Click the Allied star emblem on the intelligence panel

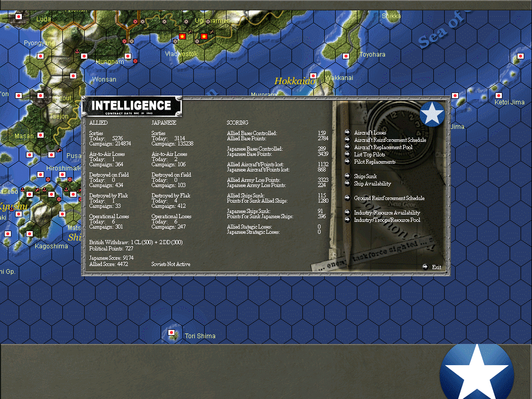click(432, 114)
